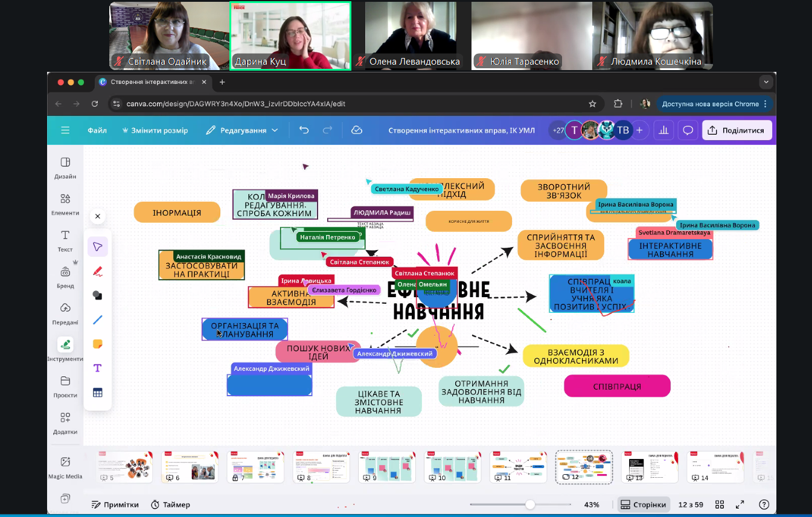Toggle the Сторінки thumbnails view
812x517 pixels.
(x=644, y=504)
